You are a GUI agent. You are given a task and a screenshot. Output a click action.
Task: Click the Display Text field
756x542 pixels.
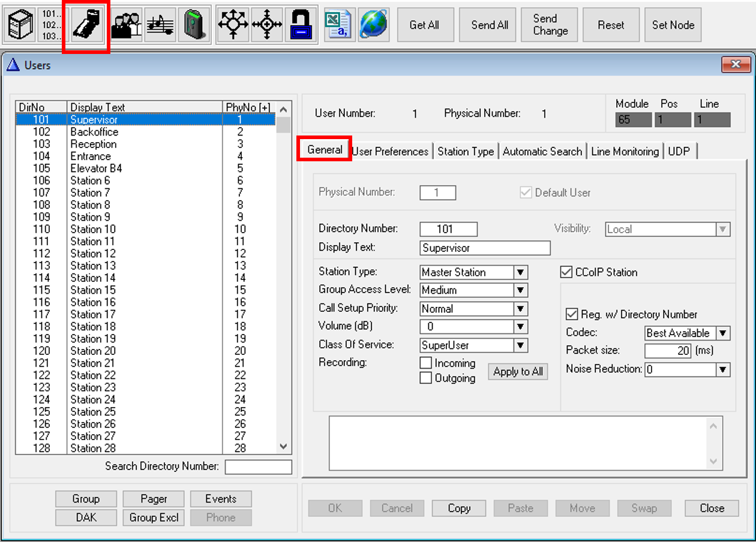[x=485, y=248]
